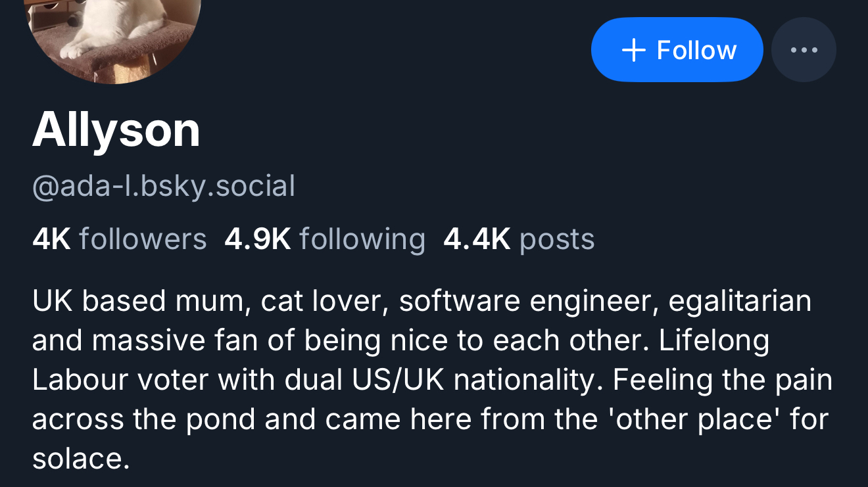Image resolution: width=868 pixels, height=487 pixels.
Task: Open the 4K followers list
Action: 119,239
